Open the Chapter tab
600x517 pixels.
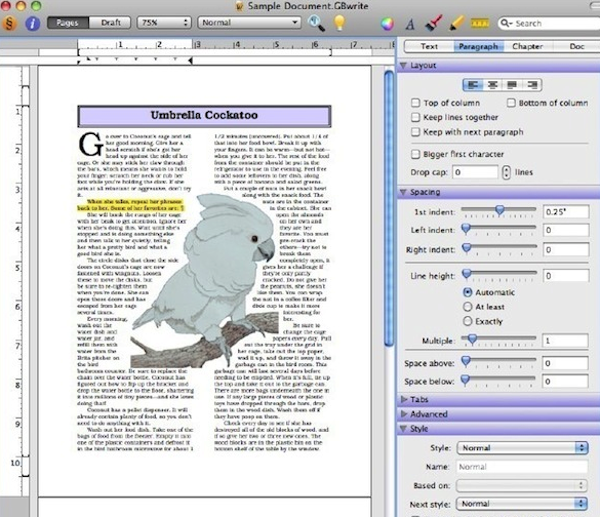pos(527,46)
